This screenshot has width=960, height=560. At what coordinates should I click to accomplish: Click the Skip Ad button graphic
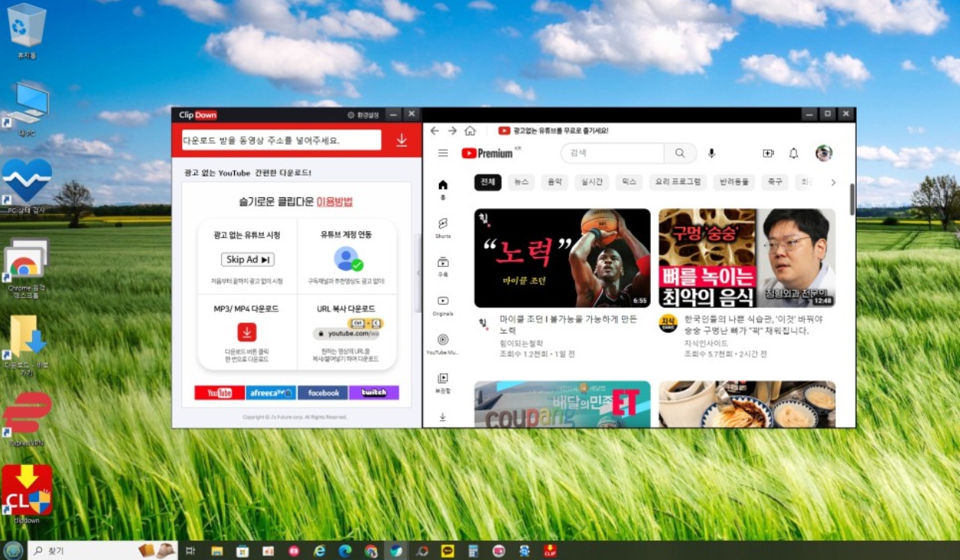(247, 259)
